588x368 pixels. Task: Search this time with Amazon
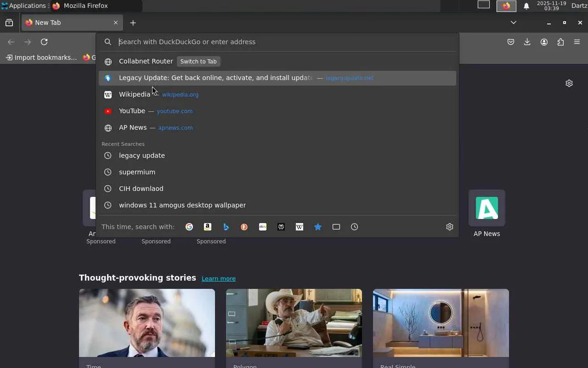click(x=208, y=227)
